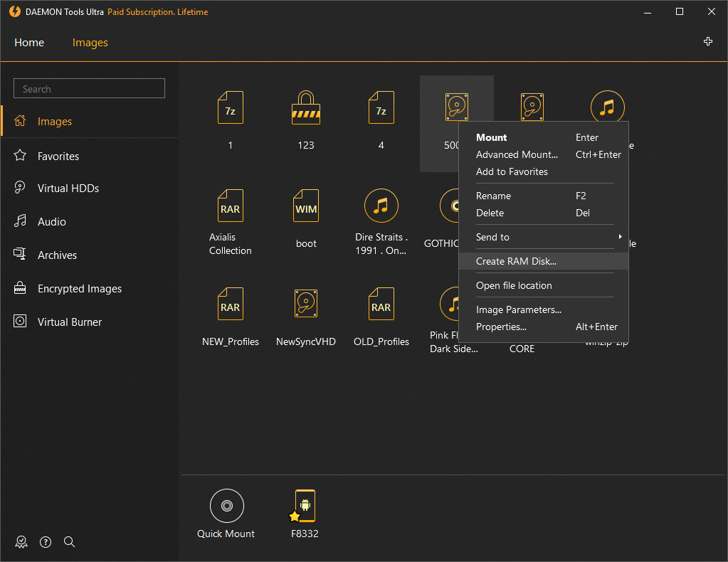The image size is (728, 562).
Task: Choose Add to Favorites in context menu
Action: tap(543, 171)
